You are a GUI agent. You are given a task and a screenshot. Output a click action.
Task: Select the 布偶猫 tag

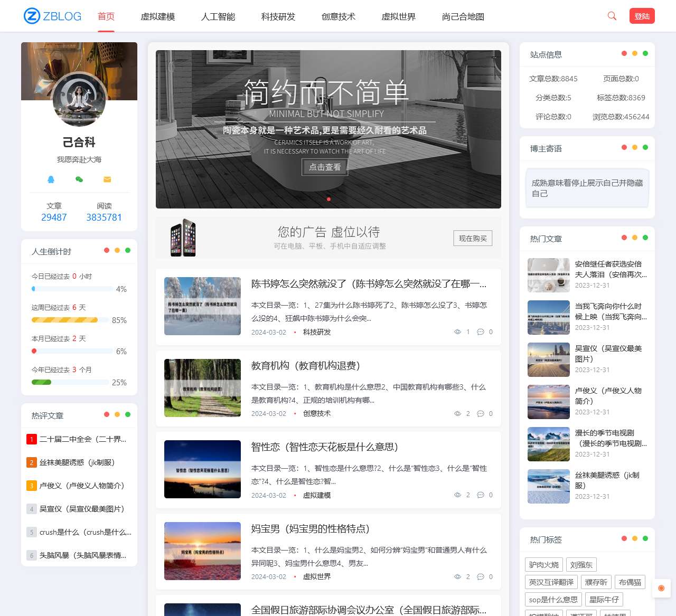tap(630, 582)
